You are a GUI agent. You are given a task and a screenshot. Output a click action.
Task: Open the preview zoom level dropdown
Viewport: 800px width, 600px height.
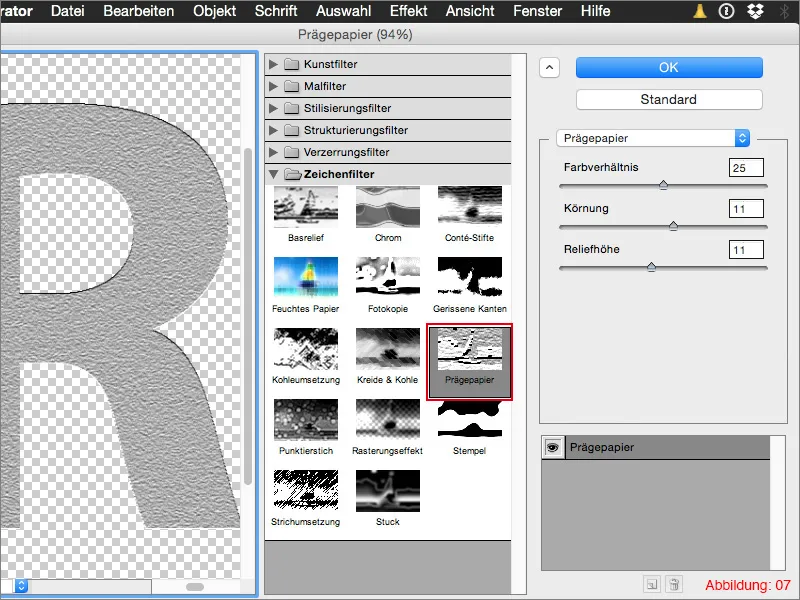[21, 585]
